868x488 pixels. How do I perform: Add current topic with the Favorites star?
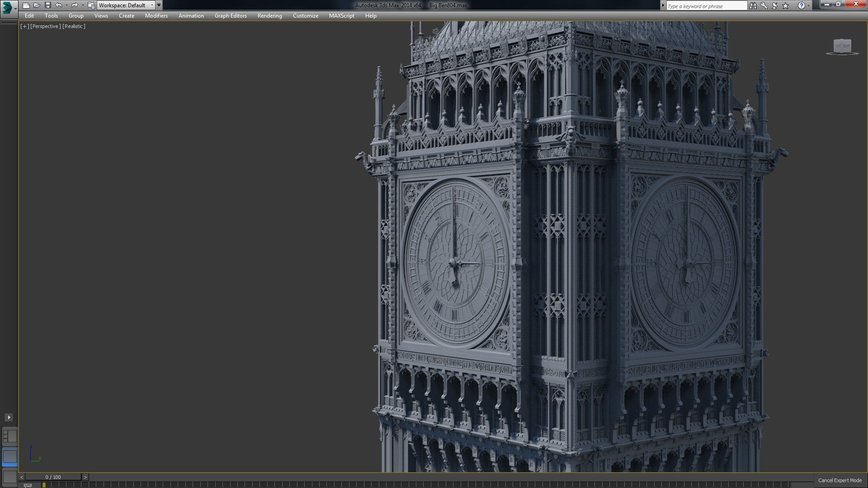click(x=785, y=5)
